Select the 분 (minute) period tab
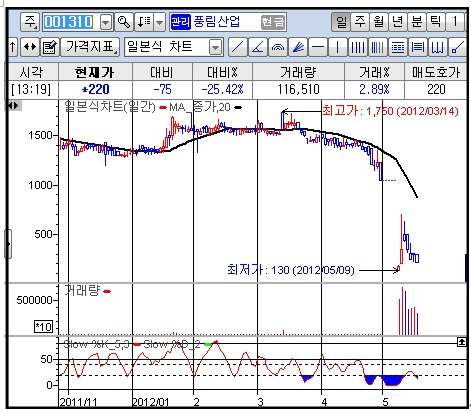The width and height of the screenshot is (471, 413). pyautogui.click(x=417, y=22)
